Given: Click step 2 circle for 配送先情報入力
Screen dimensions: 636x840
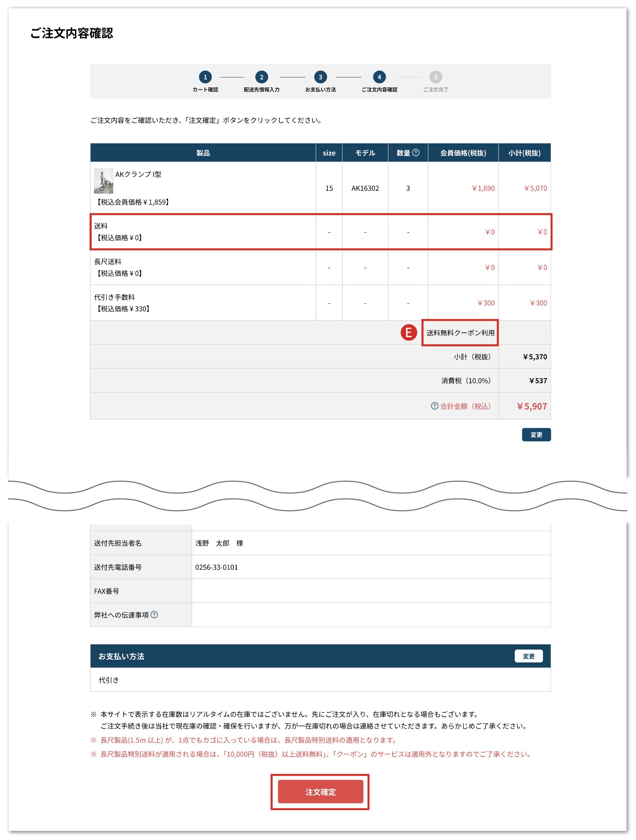Looking at the screenshot, I should tap(262, 77).
